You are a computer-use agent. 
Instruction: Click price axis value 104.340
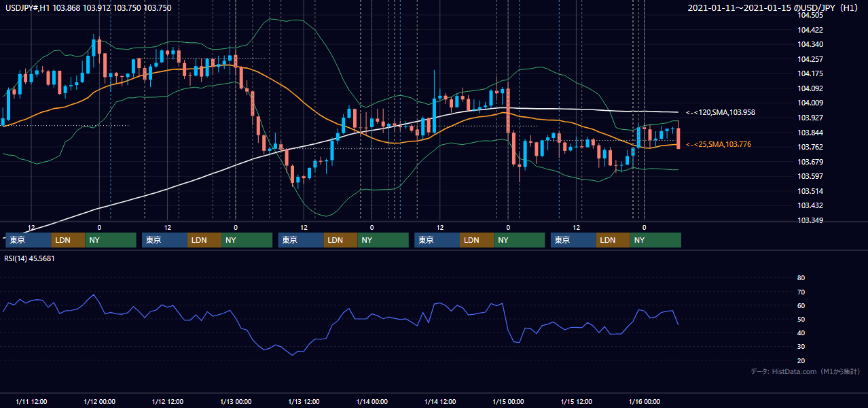coord(810,45)
